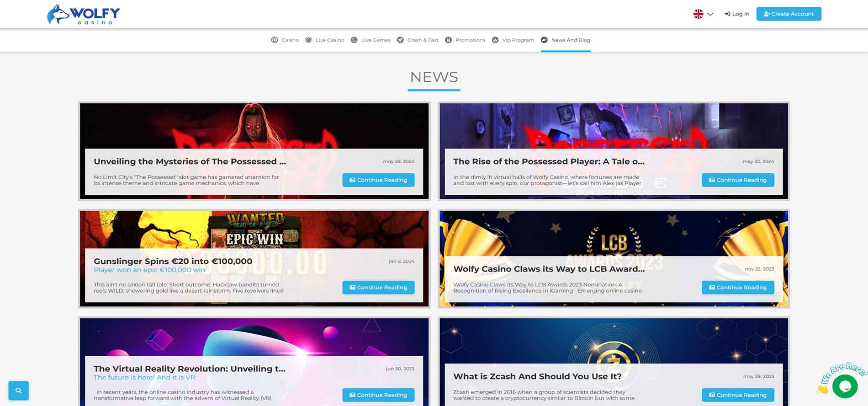Viewport: 868px width, 406px height.
Task: Click the News And Blog icon
Action: pyautogui.click(x=544, y=40)
